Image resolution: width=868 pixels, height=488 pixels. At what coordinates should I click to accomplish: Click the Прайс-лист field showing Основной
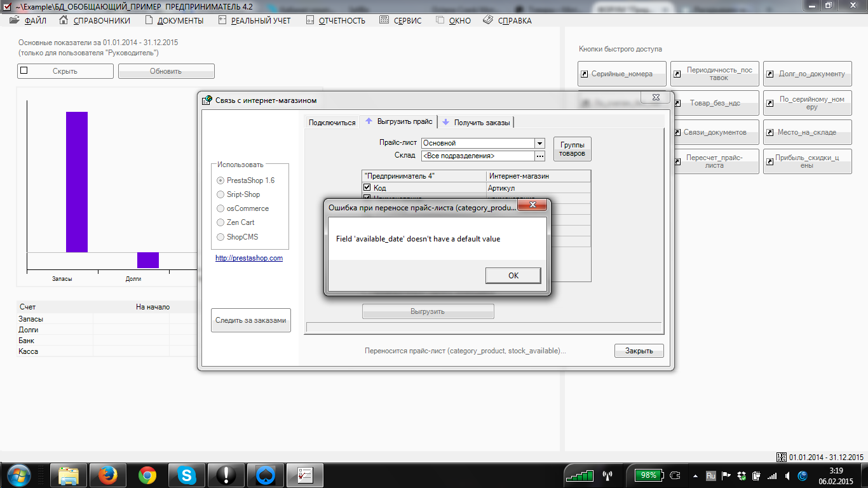click(478, 143)
